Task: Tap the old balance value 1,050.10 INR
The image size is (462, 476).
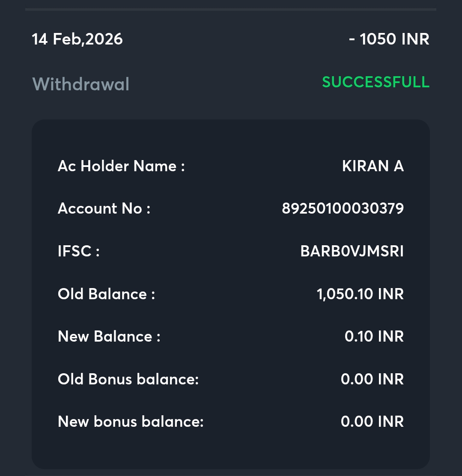Action: point(360,294)
